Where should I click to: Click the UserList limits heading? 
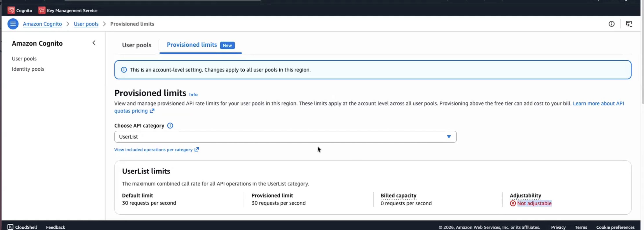pyautogui.click(x=146, y=171)
